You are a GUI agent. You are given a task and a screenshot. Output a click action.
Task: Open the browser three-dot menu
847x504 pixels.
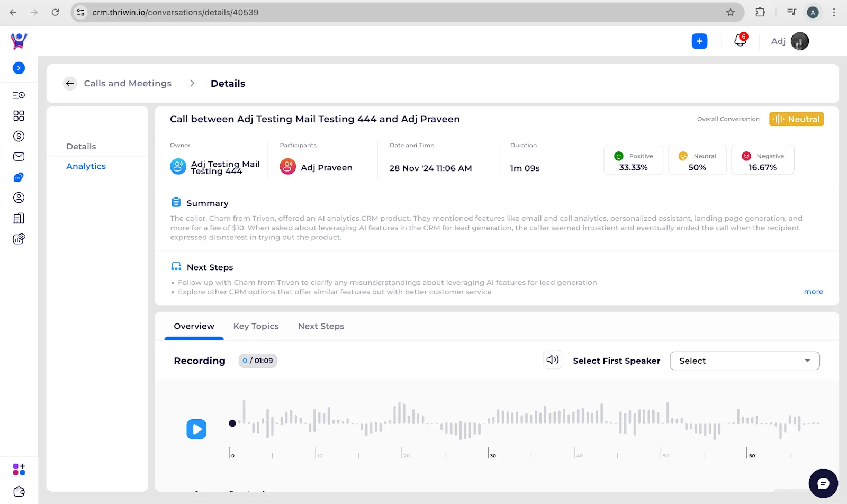click(834, 12)
